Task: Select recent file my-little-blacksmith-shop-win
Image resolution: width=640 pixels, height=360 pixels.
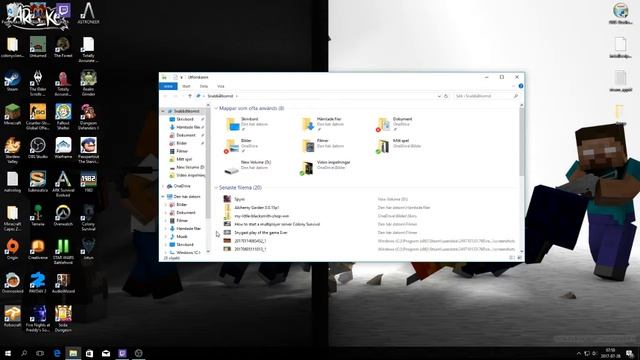Action: click(262, 216)
